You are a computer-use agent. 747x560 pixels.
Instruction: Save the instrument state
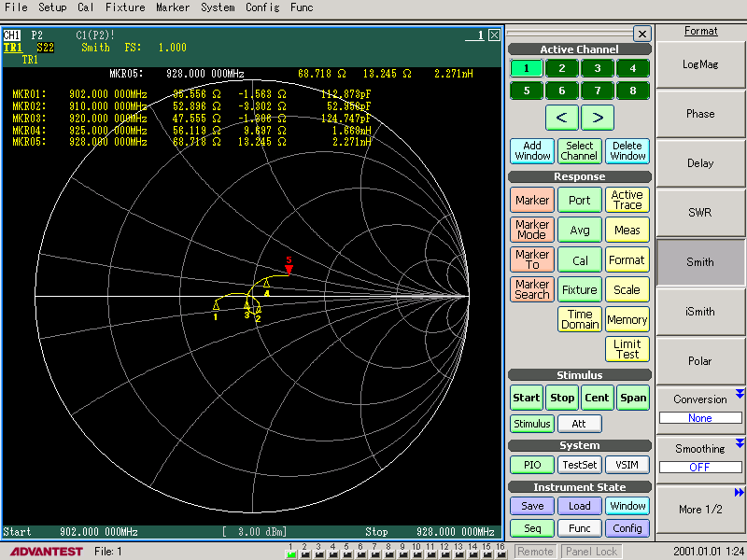(531, 505)
